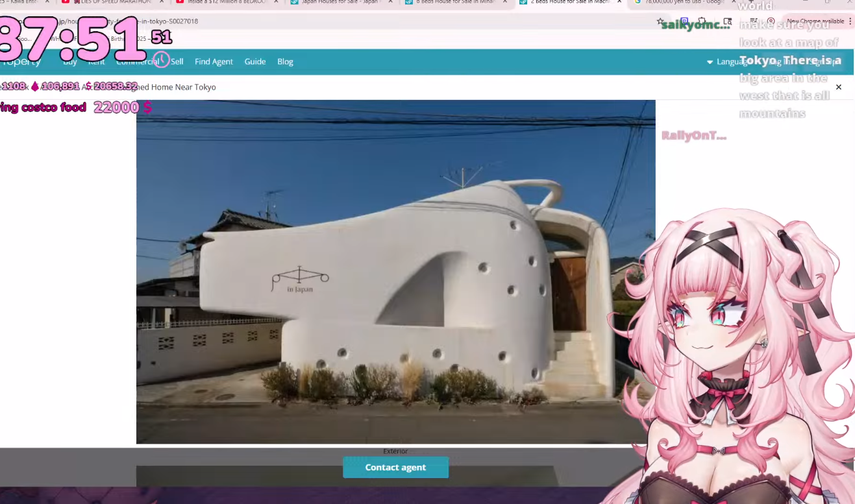Open the Chrome extensions puzzle icon
This screenshot has width=855, height=504.
(702, 21)
